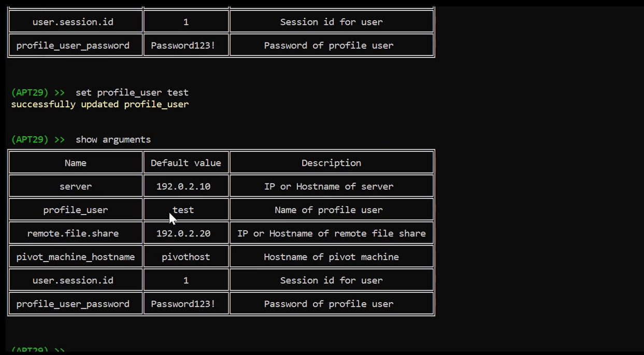Click the "test" value cell beside profile_user

pos(186,210)
